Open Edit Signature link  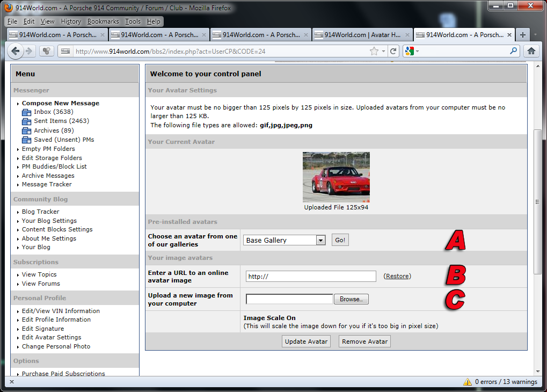43,329
